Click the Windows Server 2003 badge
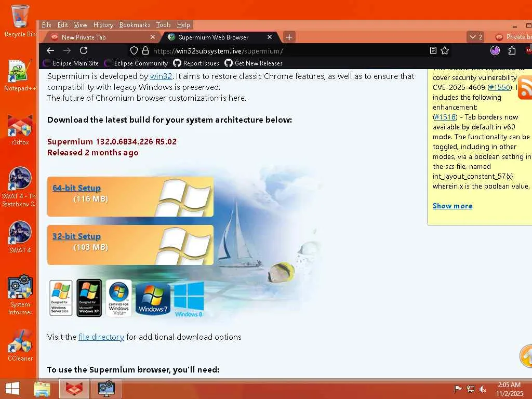Screen dimensions: 532x399 (x=60, y=298)
